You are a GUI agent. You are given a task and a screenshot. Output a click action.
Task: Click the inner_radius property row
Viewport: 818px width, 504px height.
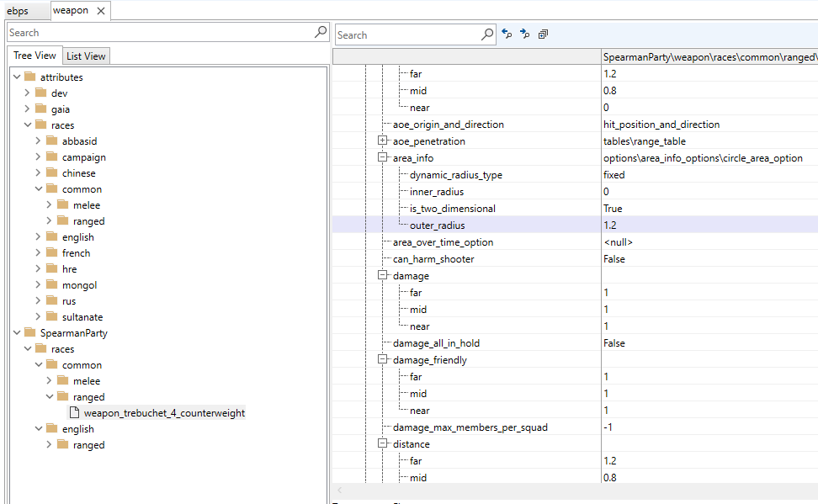(575, 192)
